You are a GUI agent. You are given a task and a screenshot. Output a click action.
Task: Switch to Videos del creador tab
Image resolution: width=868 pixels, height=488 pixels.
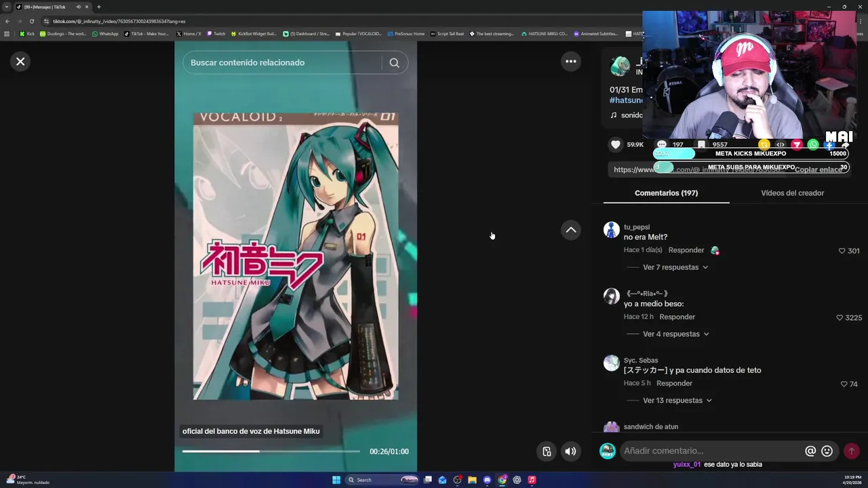(792, 193)
